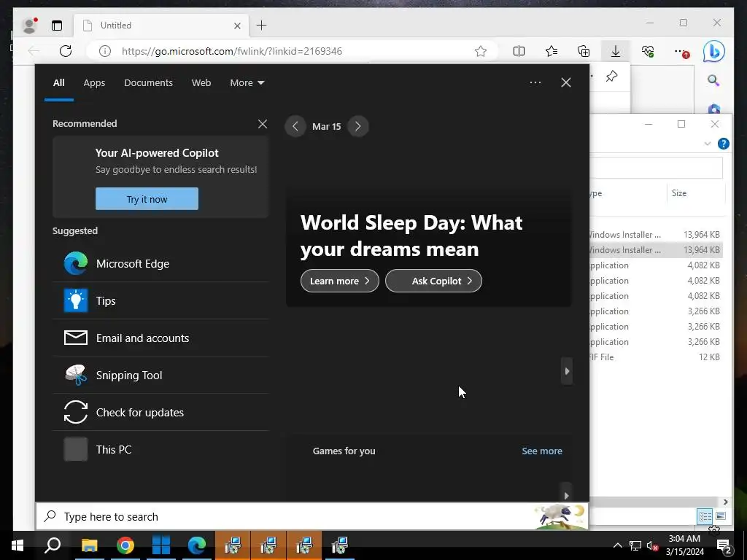Expand the More search filter dropdown
The width and height of the screenshot is (747, 560).
[x=247, y=83]
